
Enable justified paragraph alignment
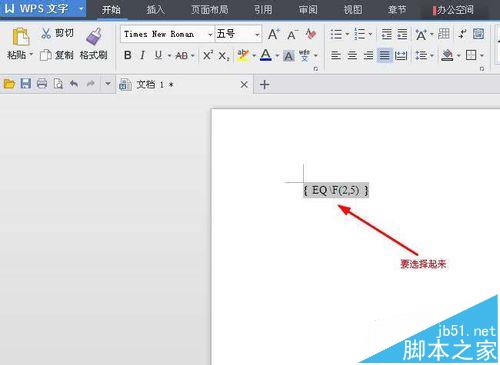click(x=384, y=55)
